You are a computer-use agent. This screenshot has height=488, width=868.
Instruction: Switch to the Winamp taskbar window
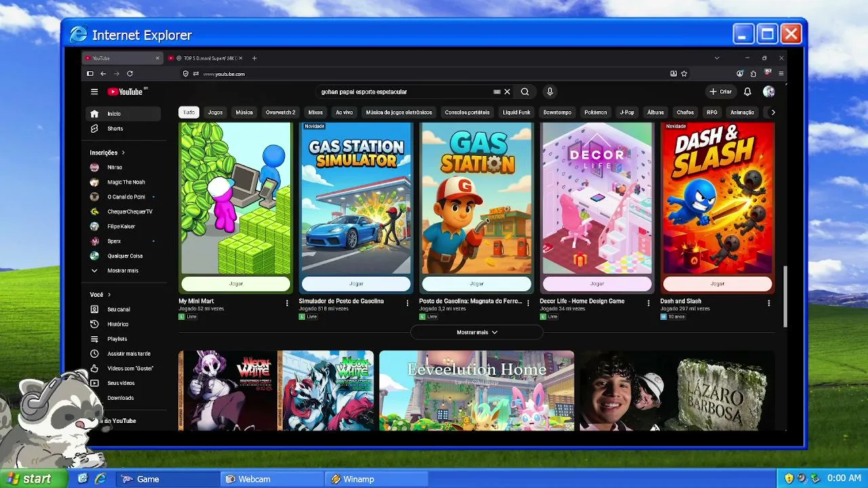click(377, 479)
